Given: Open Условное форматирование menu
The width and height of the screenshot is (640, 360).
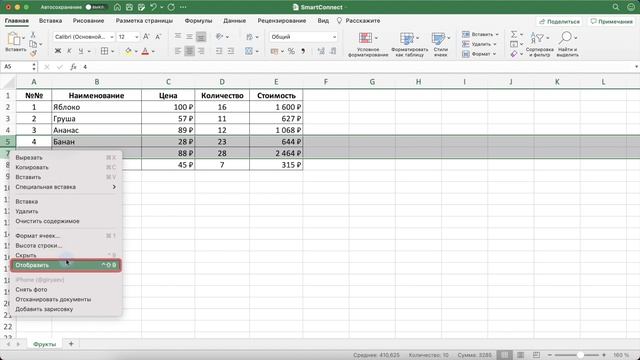Looking at the screenshot, I should click(x=368, y=44).
